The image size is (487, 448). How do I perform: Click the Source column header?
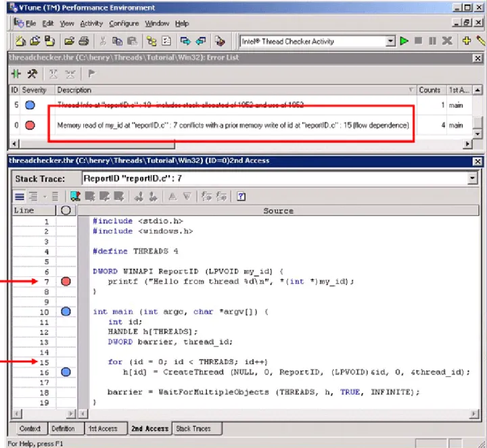(278, 211)
